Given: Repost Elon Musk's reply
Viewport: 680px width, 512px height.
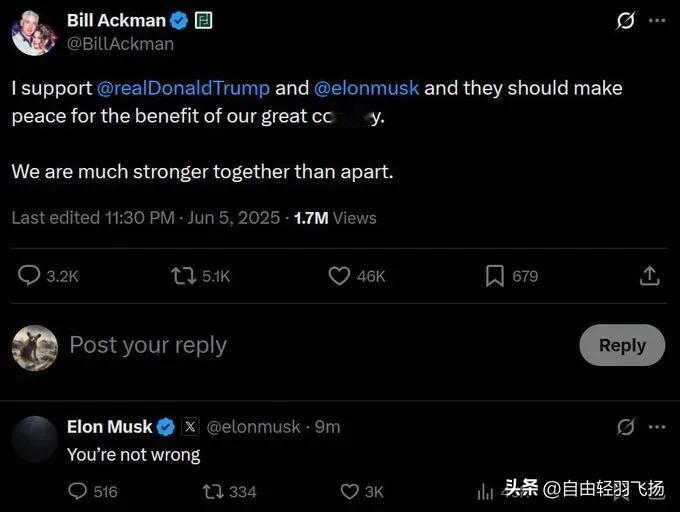Looking at the screenshot, I should (213, 491).
